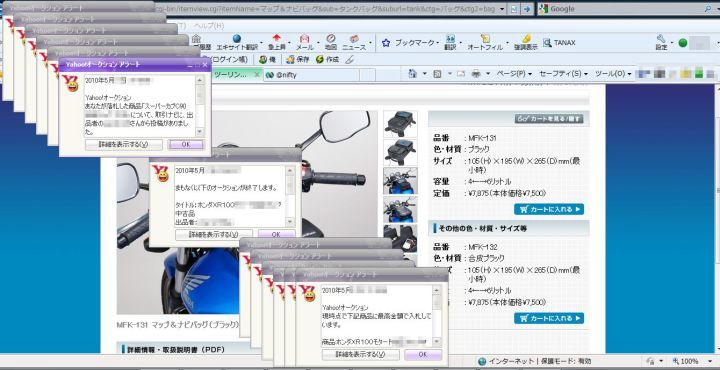The height and width of the screenshot is (370, 720).
Task: Click OK in the winning-bid Yahoo alert
Action: (x=186, y=144)
